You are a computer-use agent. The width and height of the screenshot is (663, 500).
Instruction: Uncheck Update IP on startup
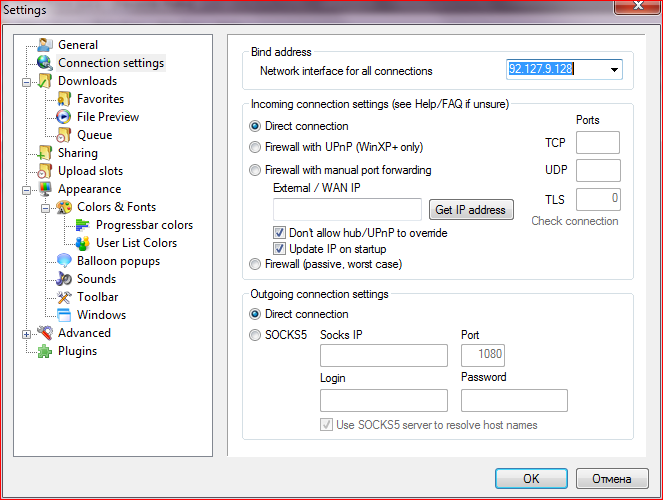point(279,249)
